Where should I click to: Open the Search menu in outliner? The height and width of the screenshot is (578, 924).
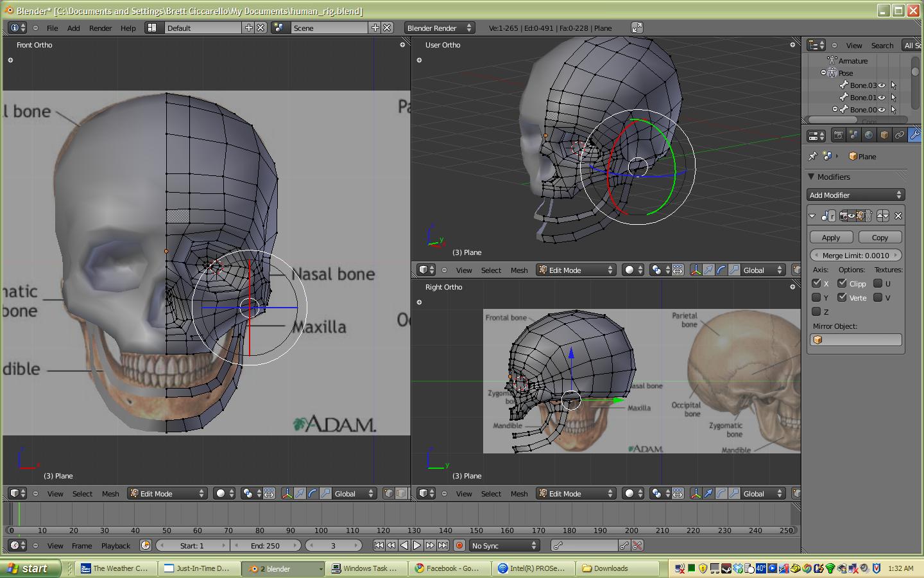(882, 45)
